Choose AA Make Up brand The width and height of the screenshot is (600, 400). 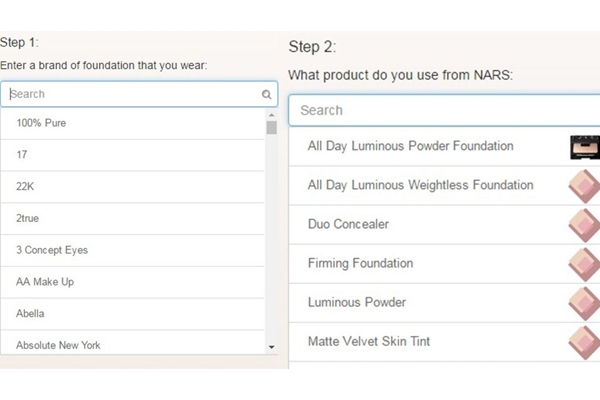click(x=45, y=282)
